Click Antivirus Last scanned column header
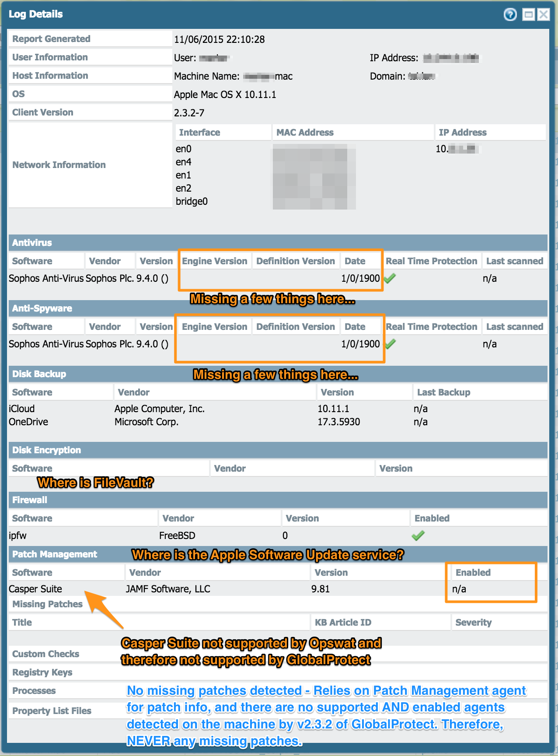This screenshot has height=756, width=558. (x=515, y=261)
